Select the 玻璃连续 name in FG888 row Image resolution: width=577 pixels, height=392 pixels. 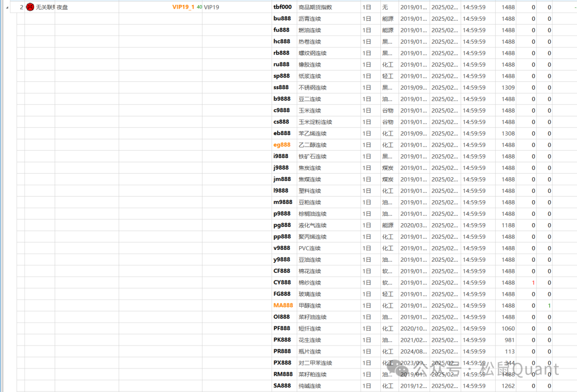(x=310, y=294)
